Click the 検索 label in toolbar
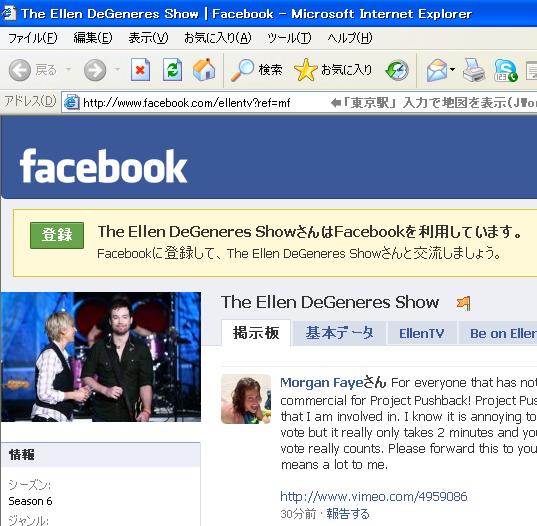This screenshot has width=537, height=526. tap(270, 70)
